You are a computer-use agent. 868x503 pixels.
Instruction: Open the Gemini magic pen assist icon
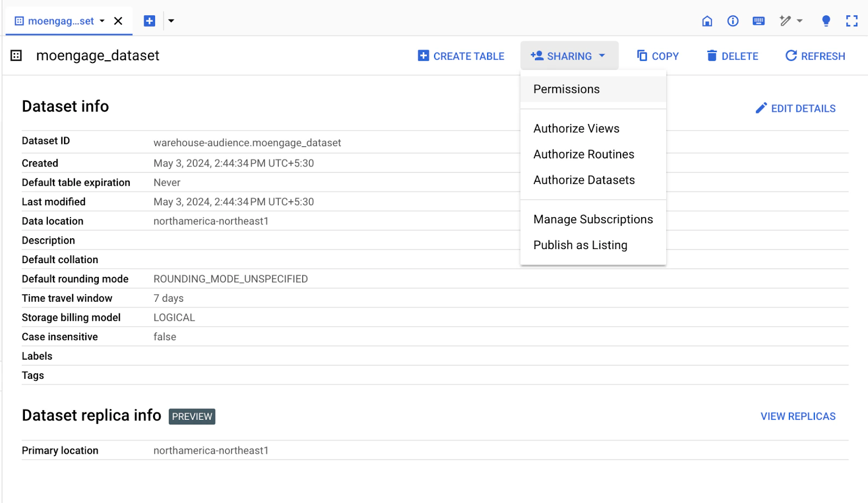click(786, 21)
